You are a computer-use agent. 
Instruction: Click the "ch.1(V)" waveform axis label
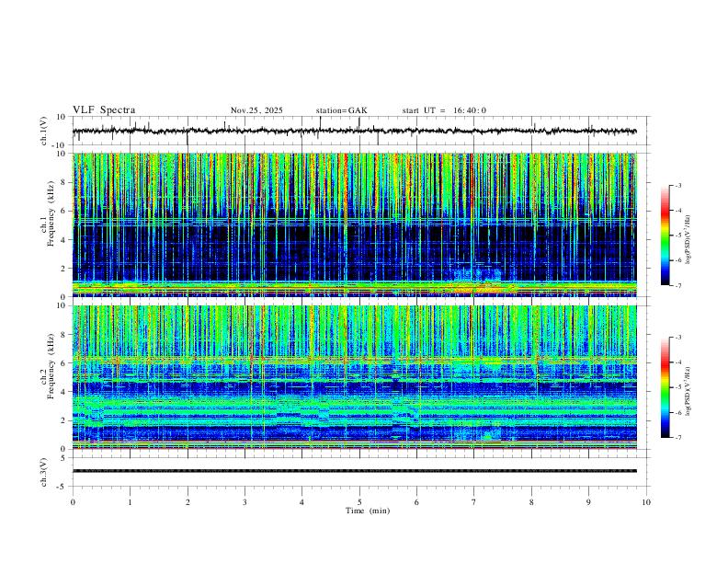44,131
